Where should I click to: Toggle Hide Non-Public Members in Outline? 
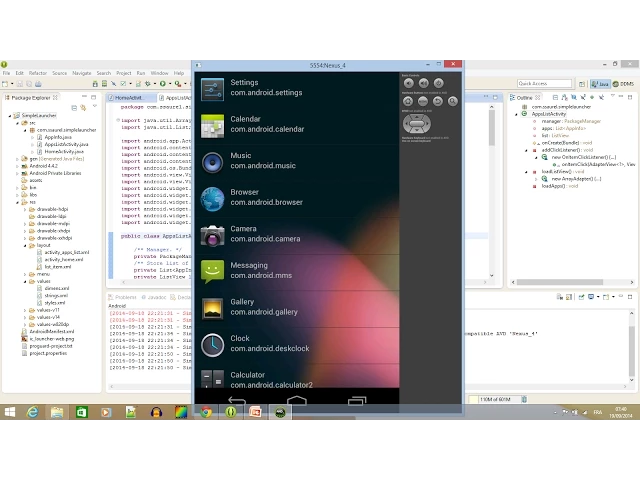click(x=592, y=97)
